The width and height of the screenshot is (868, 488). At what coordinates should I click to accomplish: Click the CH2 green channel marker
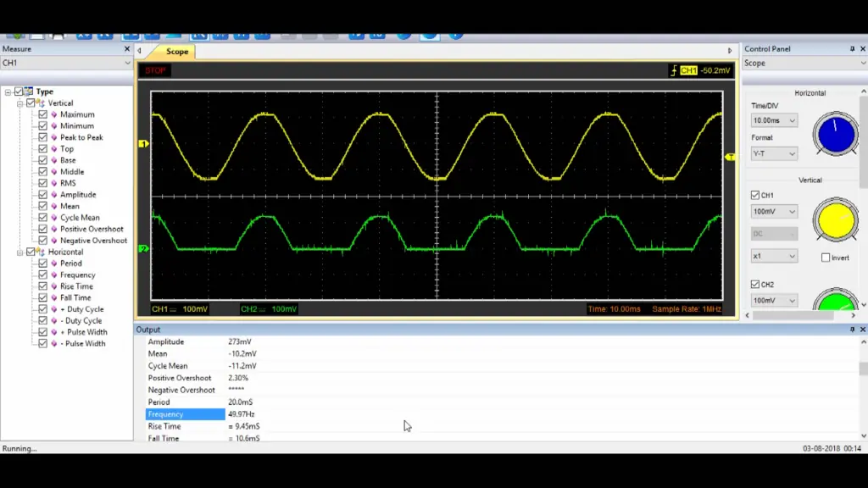(x=143, y=249)
